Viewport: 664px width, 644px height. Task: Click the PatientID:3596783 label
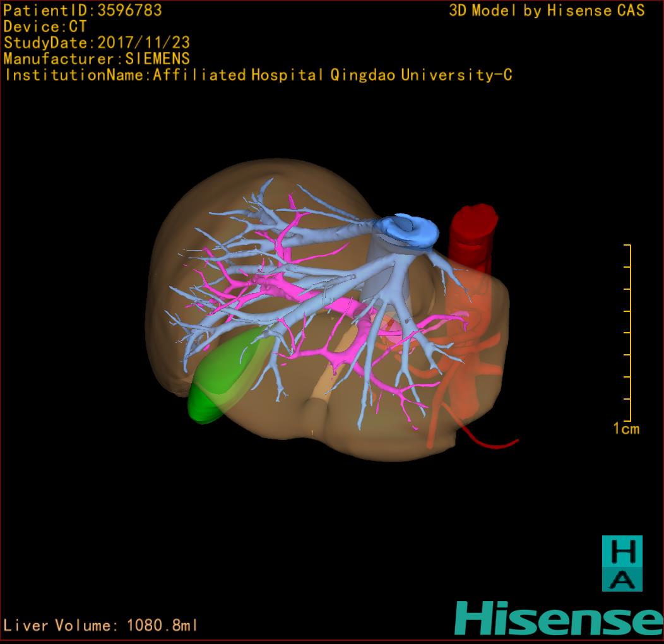point(83,11)
